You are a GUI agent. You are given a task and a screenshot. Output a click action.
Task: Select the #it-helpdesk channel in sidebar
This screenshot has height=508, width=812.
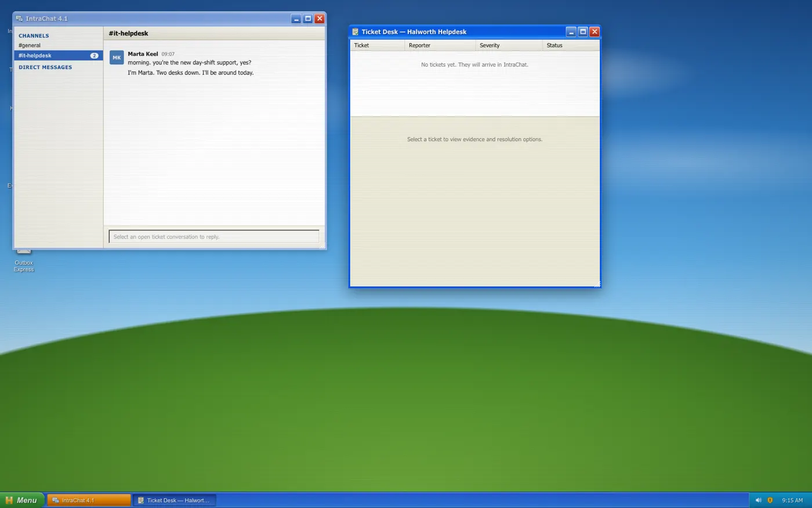[59, 56]
